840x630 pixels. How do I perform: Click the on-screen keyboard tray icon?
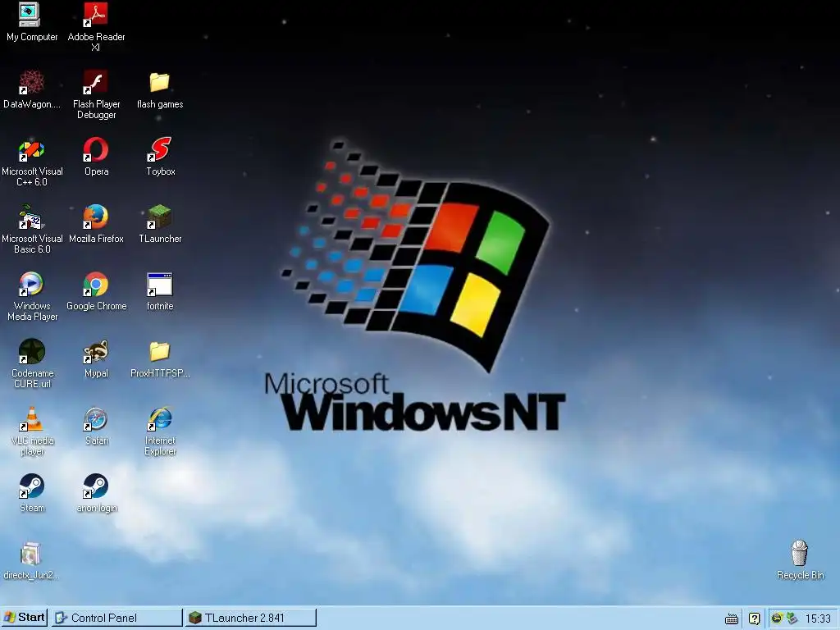click(x=731, y=619)
